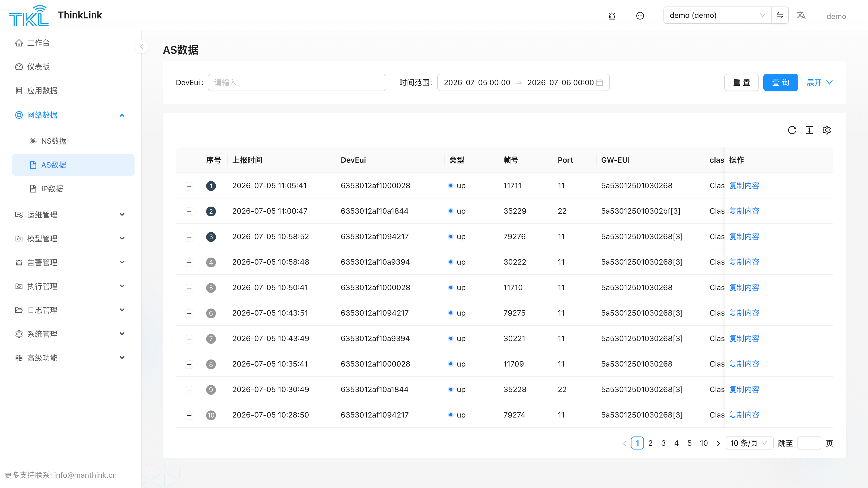Collapse the sidebar with the arrow handle

(142, 47)
